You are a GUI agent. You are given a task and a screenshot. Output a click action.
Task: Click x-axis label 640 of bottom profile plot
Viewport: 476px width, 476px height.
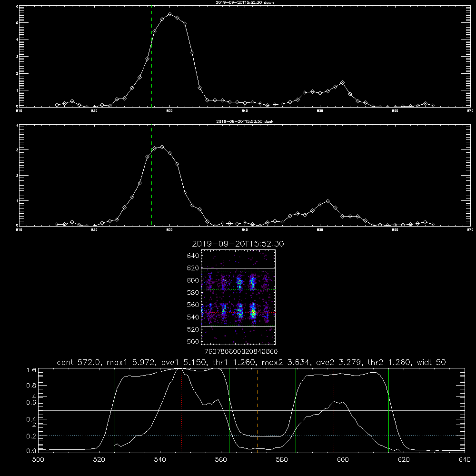click(465, 460)
